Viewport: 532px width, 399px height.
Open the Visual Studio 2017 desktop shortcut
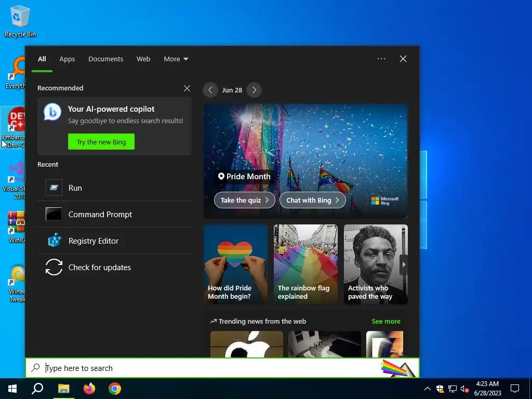coord(14,180)
